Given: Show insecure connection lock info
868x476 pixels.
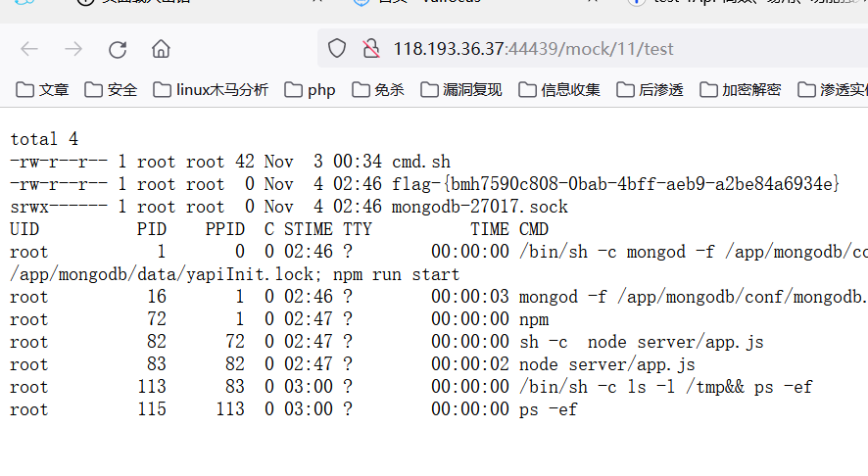Looking at the screenshot, I should (x=371, y=49).
